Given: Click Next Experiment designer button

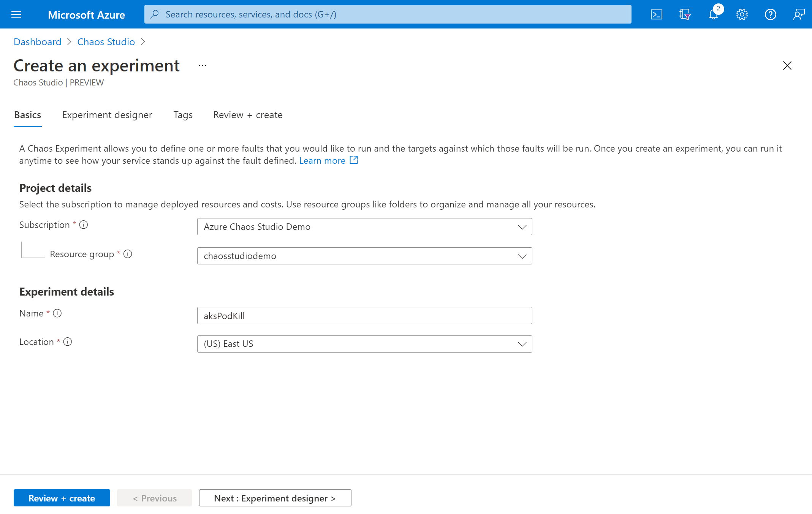Looking at the screenshot, I should click(x=275, y=497).
